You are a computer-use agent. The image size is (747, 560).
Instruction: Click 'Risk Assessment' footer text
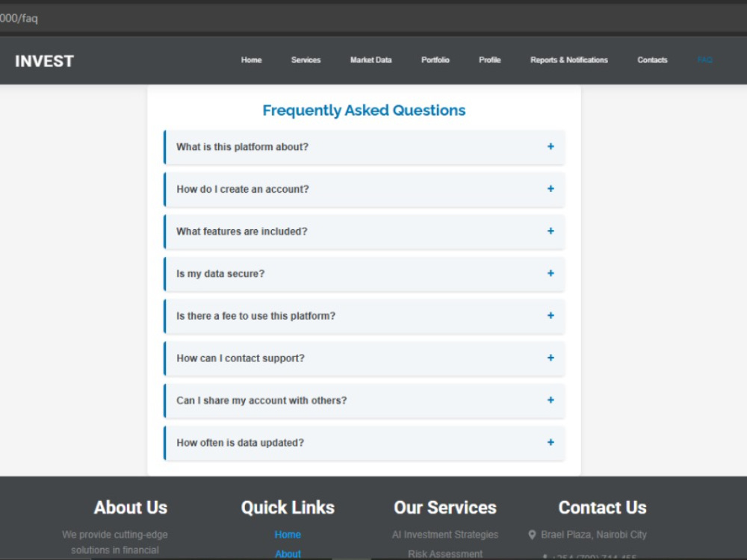[x=445, y=554]
